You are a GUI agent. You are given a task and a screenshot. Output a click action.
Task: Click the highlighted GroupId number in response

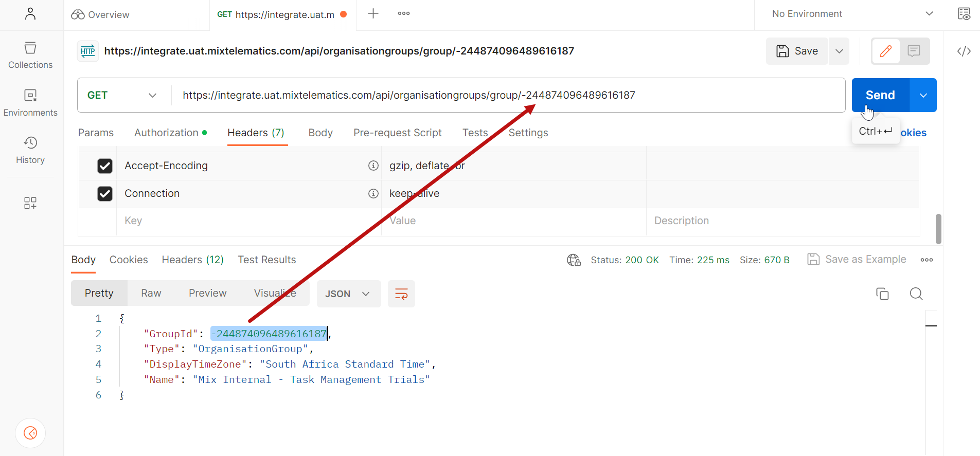click(x=269, y=334)
